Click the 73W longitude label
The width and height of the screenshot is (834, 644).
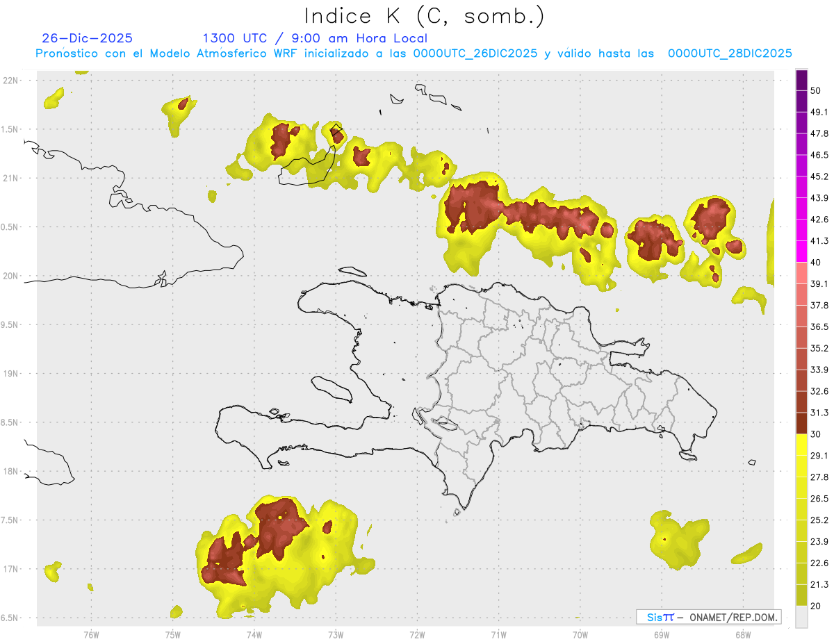pos(336,634)
